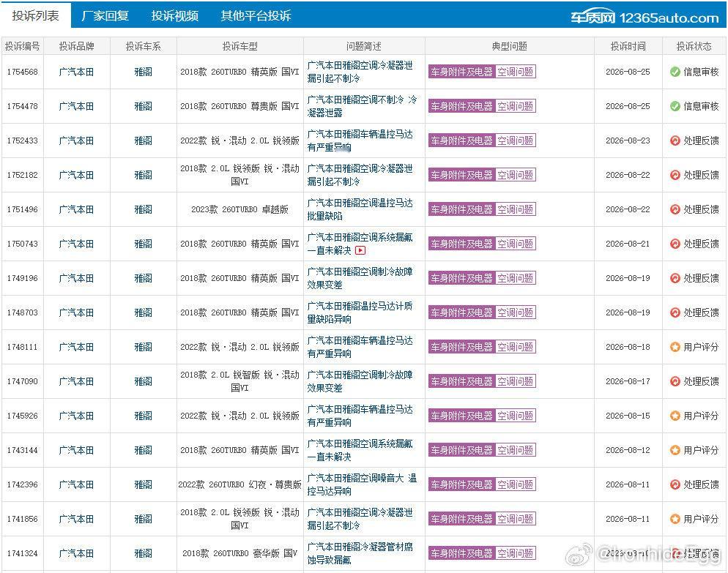Click complaint number 1752182
728x573 pixels.
[x=22, y=175]
